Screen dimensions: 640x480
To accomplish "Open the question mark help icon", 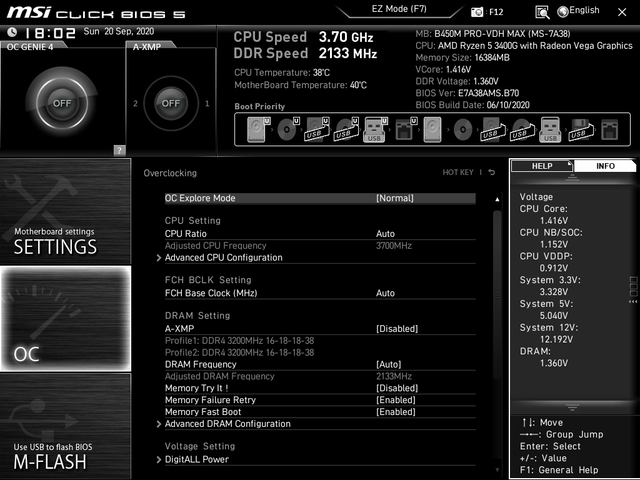I will point(119,150).
